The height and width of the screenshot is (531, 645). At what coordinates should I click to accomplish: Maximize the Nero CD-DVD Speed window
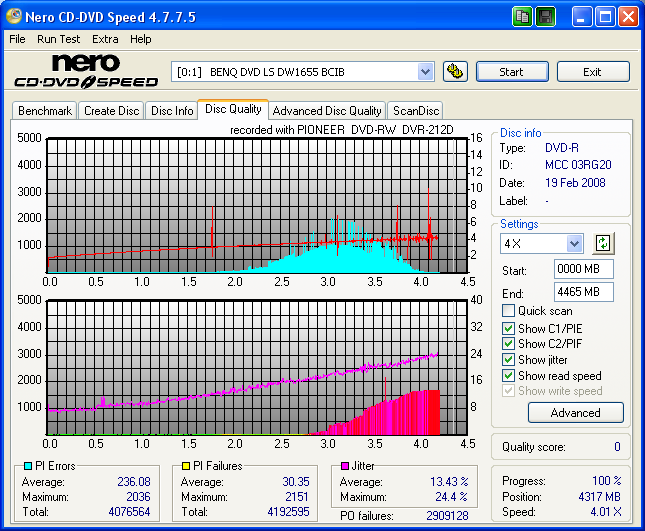tap(605, 17)
